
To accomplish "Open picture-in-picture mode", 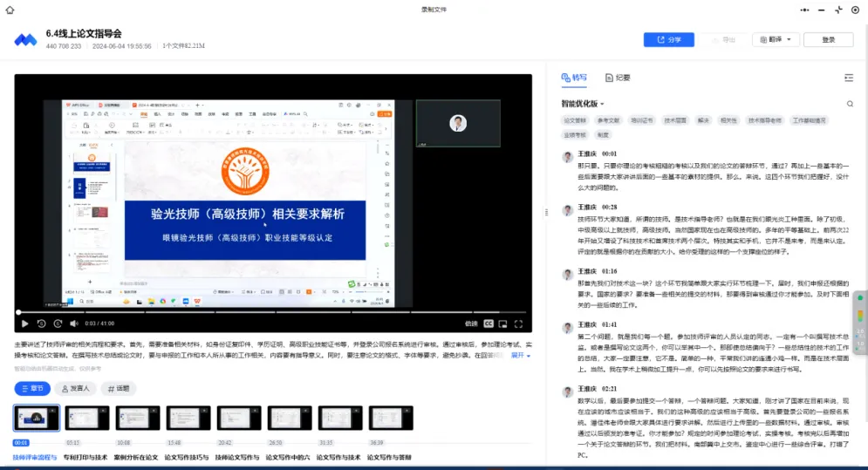I will (503, 324).
